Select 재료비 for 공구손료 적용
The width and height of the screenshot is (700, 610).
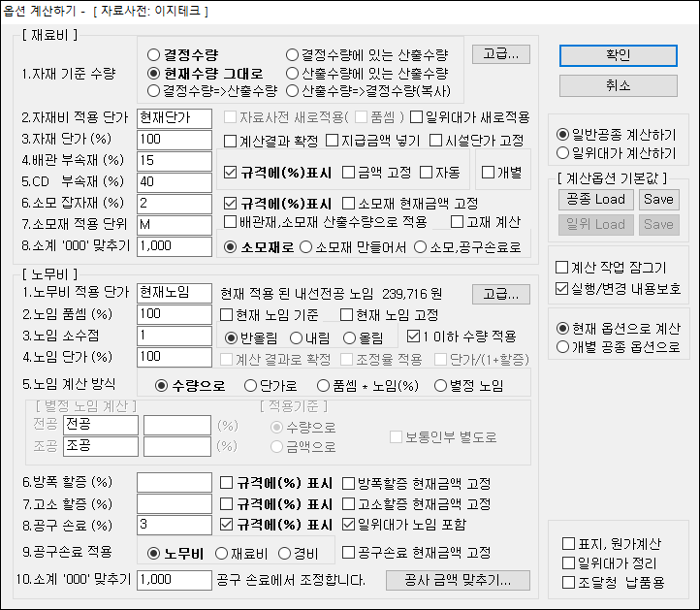tap(241, 554)
